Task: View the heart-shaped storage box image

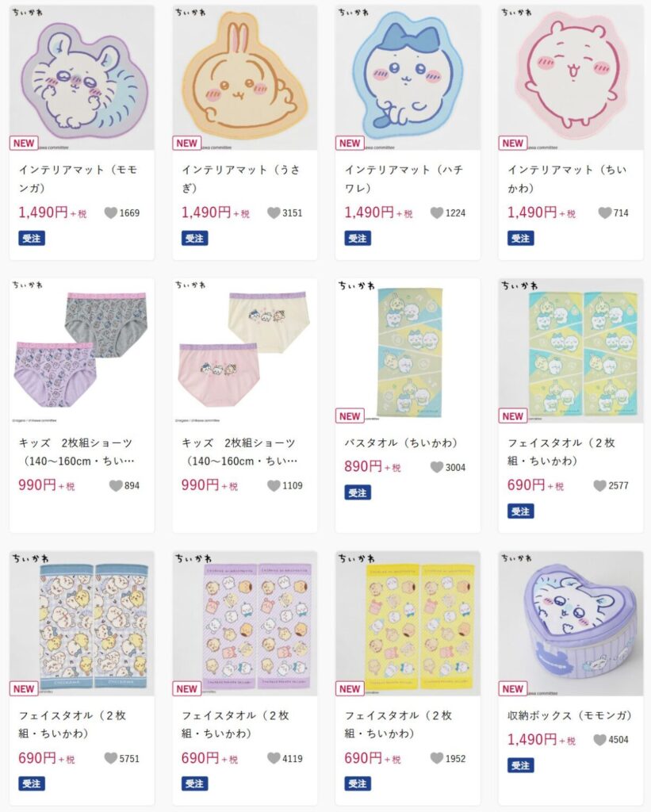Action: [571, 623]
